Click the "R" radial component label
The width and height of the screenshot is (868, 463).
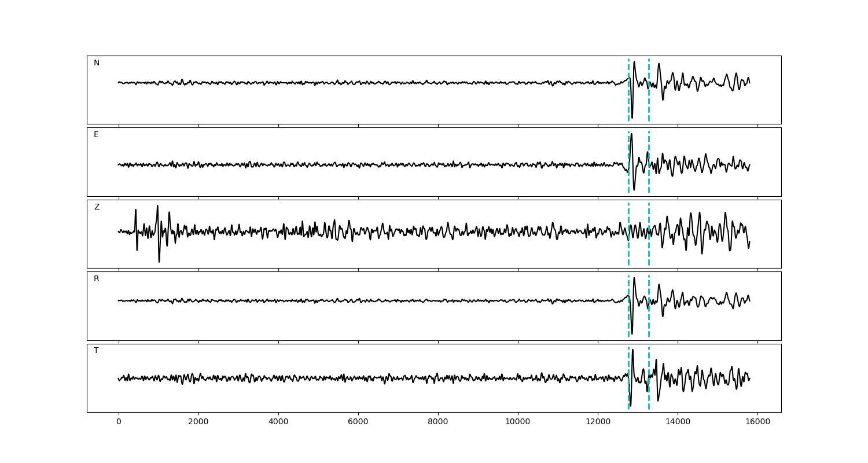click(97, 279)
